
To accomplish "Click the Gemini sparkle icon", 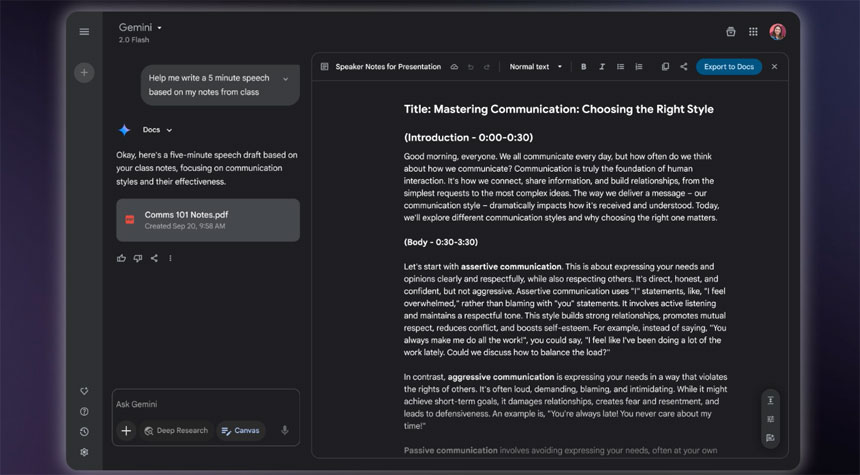I will tap(125, 130).
